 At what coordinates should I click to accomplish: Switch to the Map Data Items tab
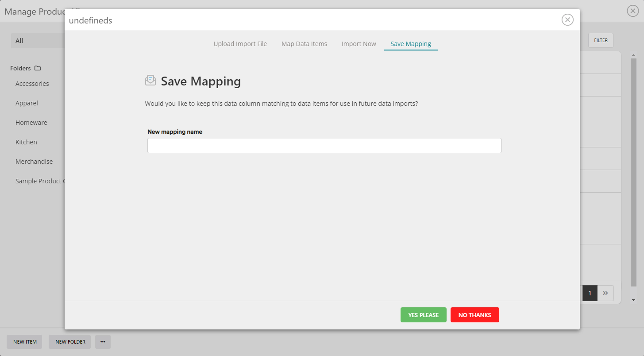tap(304, 43)
